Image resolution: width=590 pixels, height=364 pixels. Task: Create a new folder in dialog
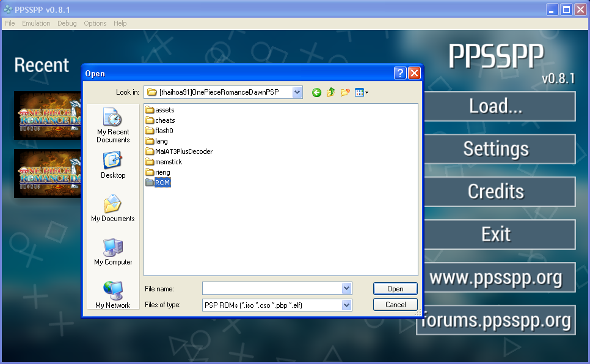345,92
